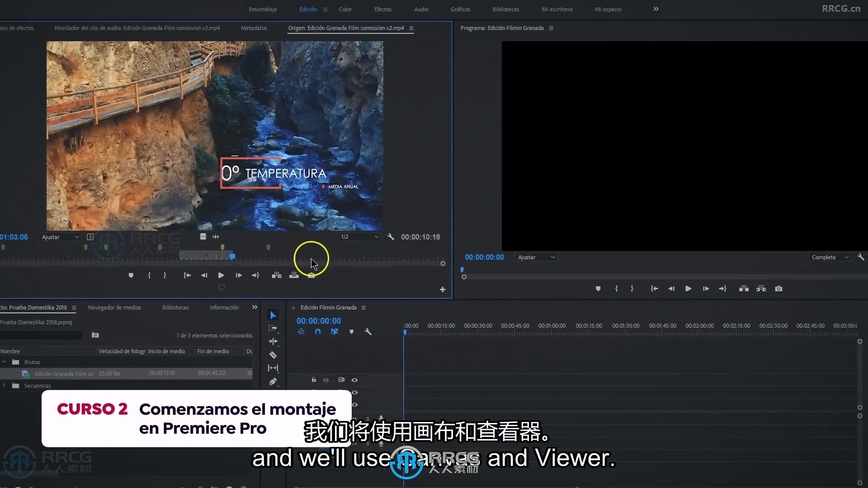Step forward one frame in Program monitor
868x488 pixels.
click(x=706, y=289)
